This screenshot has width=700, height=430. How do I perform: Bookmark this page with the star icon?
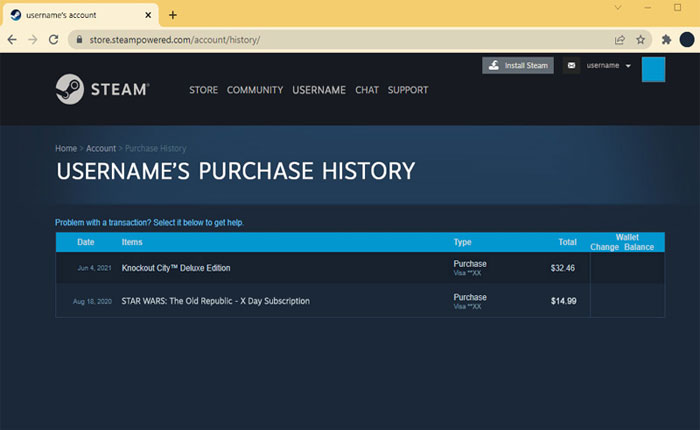[x=640, y=40]
